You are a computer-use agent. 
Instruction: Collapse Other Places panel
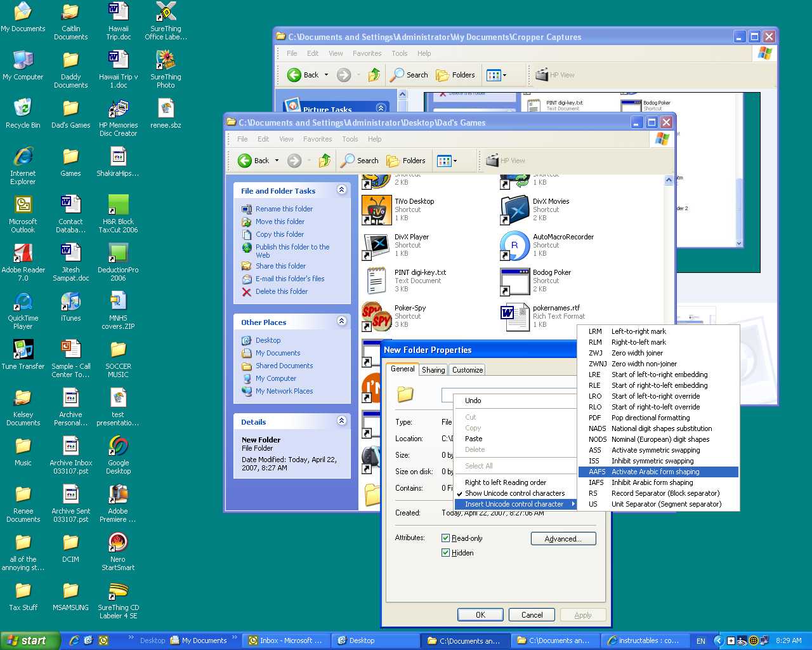[342, 321]
